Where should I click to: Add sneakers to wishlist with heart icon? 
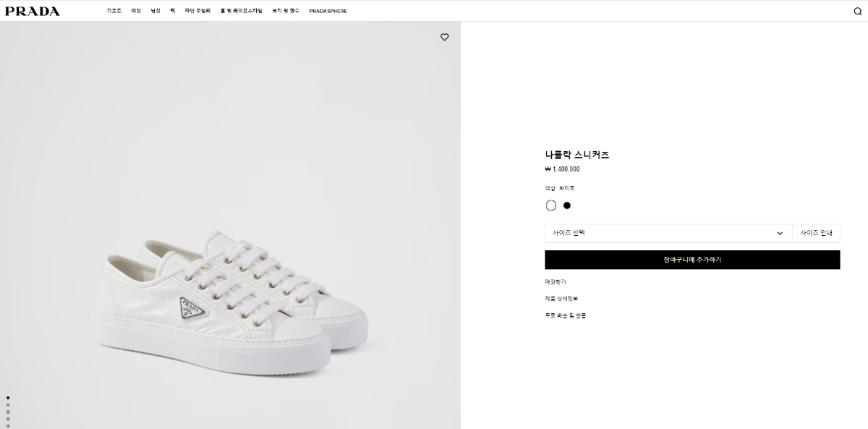445,37
